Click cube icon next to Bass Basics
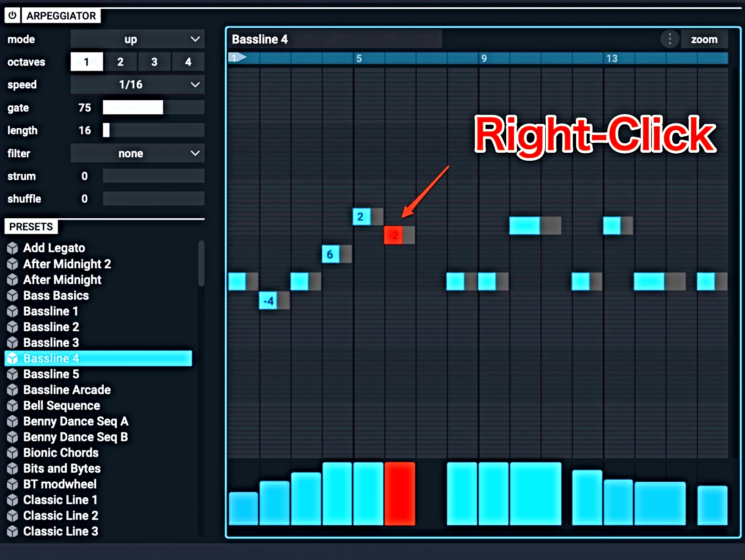Image resolution: width=745 pixels, height=560 pixels. (x=12, y=295)
